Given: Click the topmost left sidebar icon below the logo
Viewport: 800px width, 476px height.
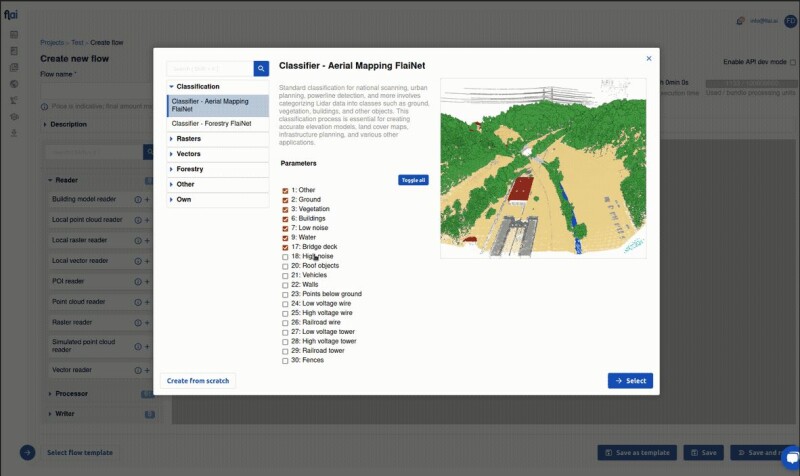Looking at the screenshot, I should pyautogui.click(x=14, y=35).
